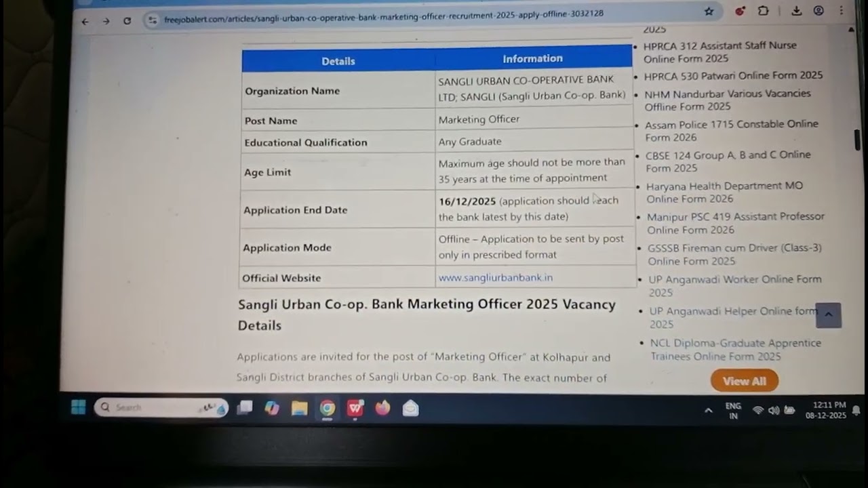Open the ENG IN language switcher
The width and height of the screenshot is (868, 488).
point(733,411)
